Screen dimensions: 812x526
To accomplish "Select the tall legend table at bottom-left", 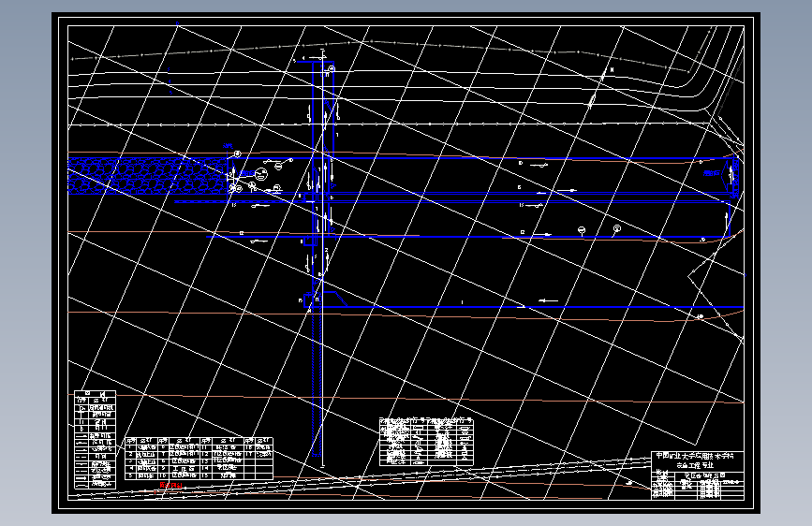I will coord(95,440).
